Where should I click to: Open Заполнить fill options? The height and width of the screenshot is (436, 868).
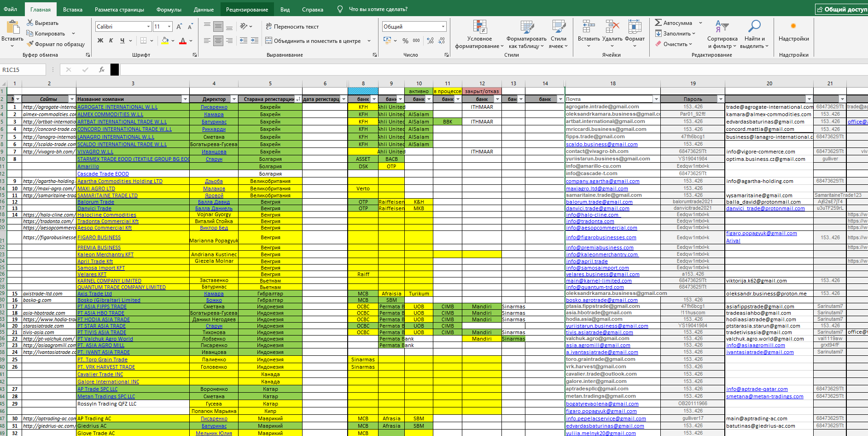tap(675, 33)
